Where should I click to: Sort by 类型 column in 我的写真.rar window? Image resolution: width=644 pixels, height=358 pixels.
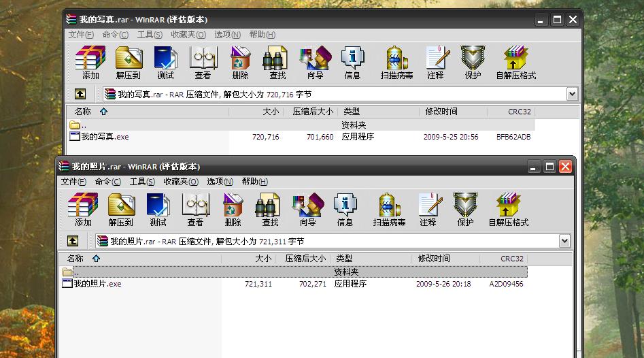(x=379, y=112)
